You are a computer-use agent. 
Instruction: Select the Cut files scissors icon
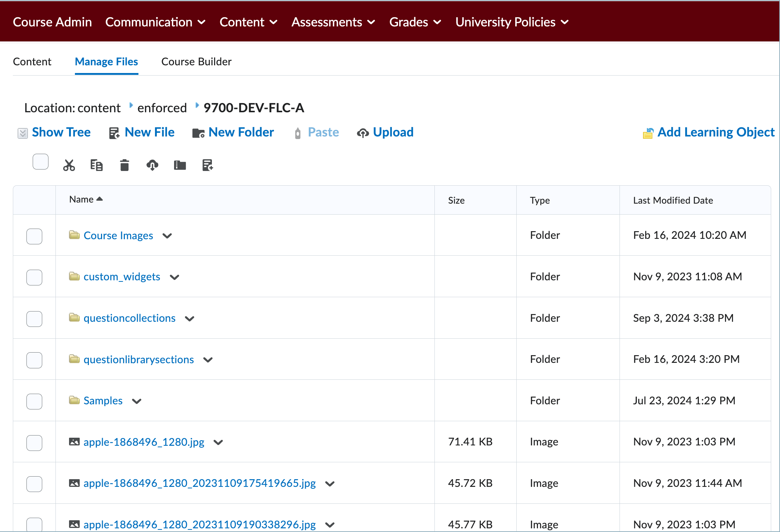pos(69,165)
